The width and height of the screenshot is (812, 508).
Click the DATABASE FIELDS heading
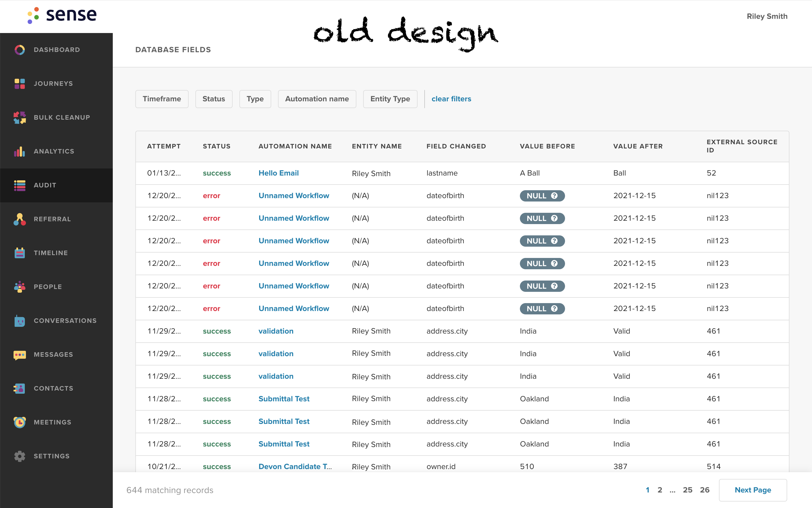[x=173, y=50]
